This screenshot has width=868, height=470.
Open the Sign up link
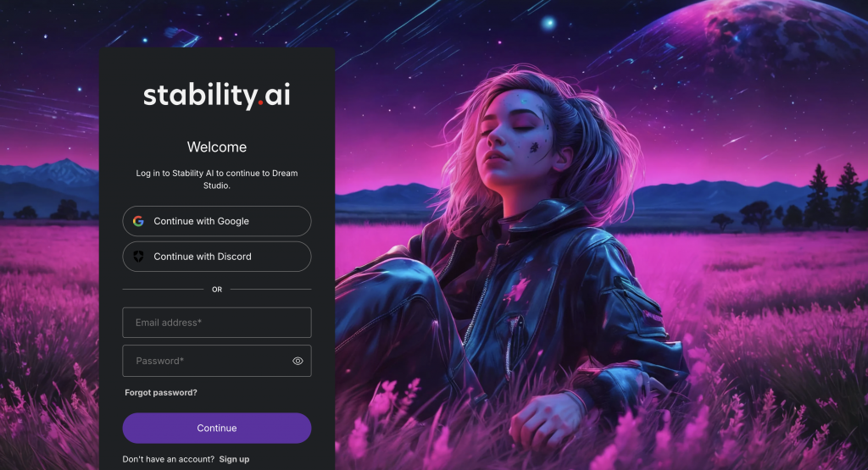pyautogui.click(x=234, y=459)
